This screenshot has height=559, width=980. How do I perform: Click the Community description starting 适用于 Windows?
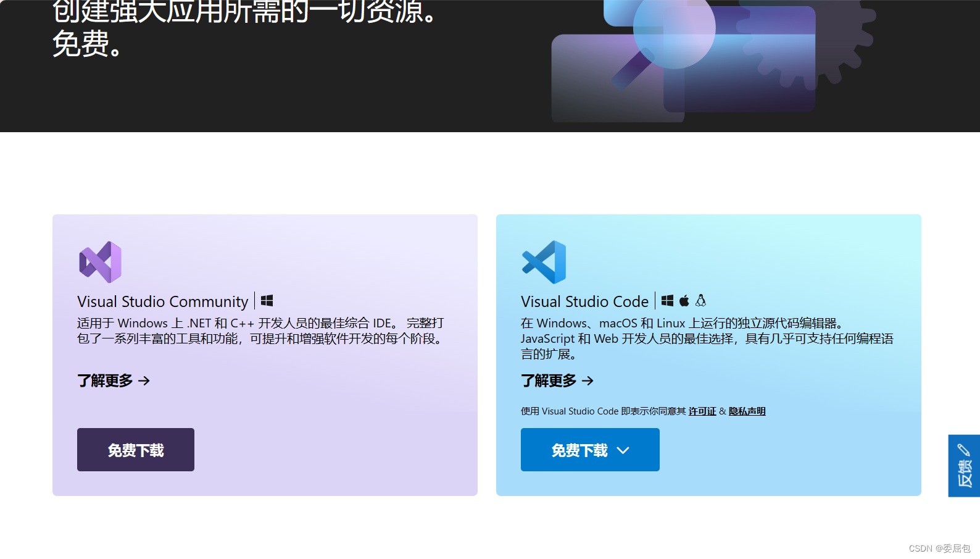coord(261,331)
